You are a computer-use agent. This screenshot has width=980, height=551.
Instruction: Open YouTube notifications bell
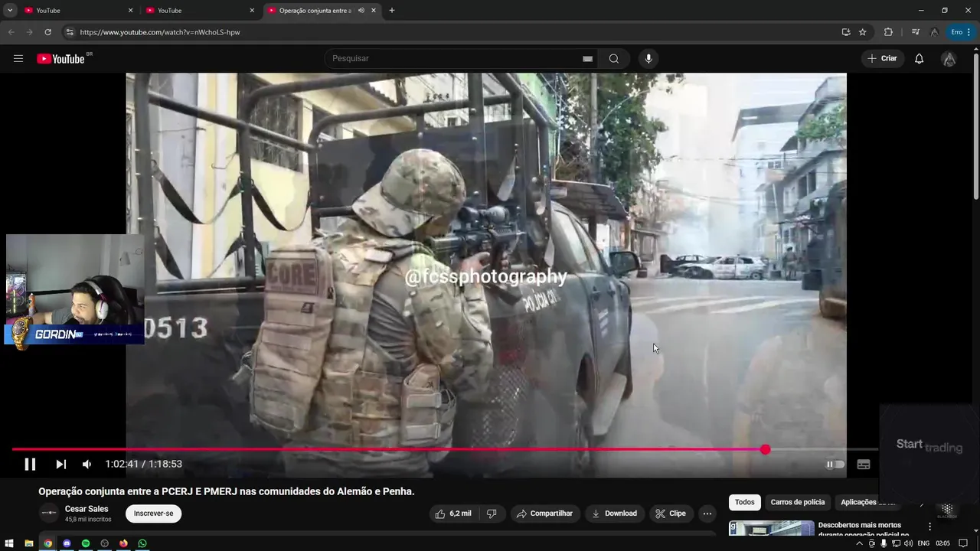pyautogui.click(x=920, y=59)
